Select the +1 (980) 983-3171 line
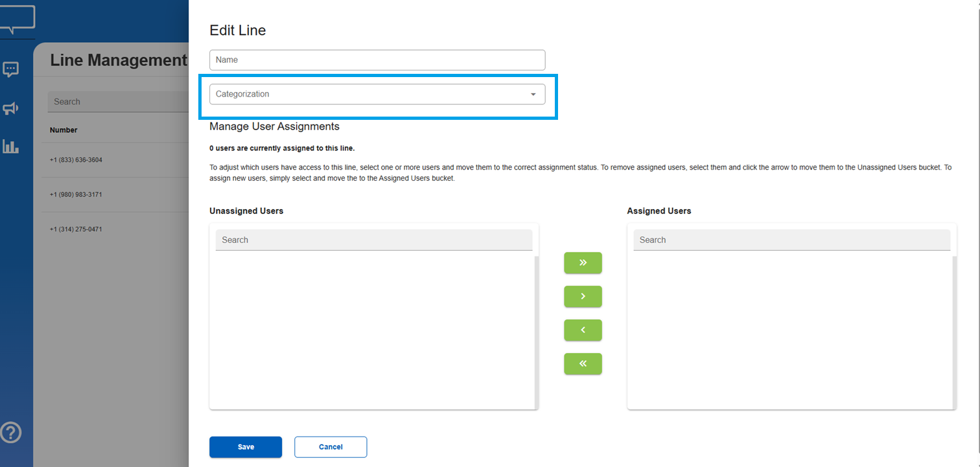980x467 pixels. point(76,195)
